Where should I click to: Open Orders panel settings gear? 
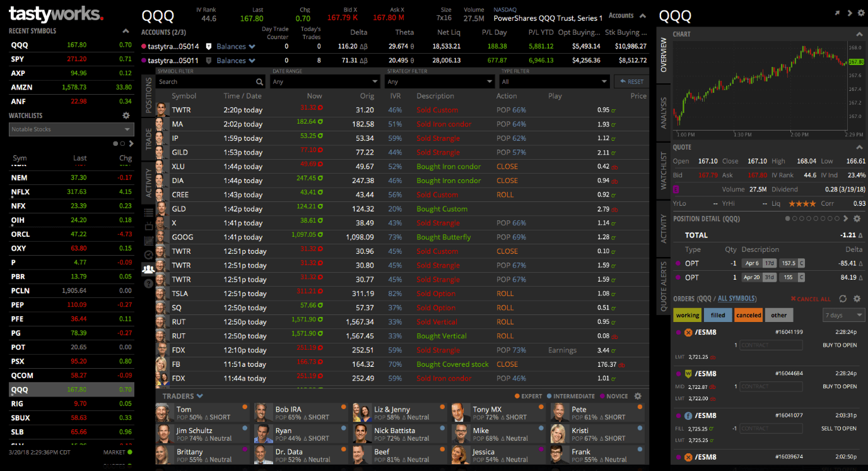[x=857, y=299]
